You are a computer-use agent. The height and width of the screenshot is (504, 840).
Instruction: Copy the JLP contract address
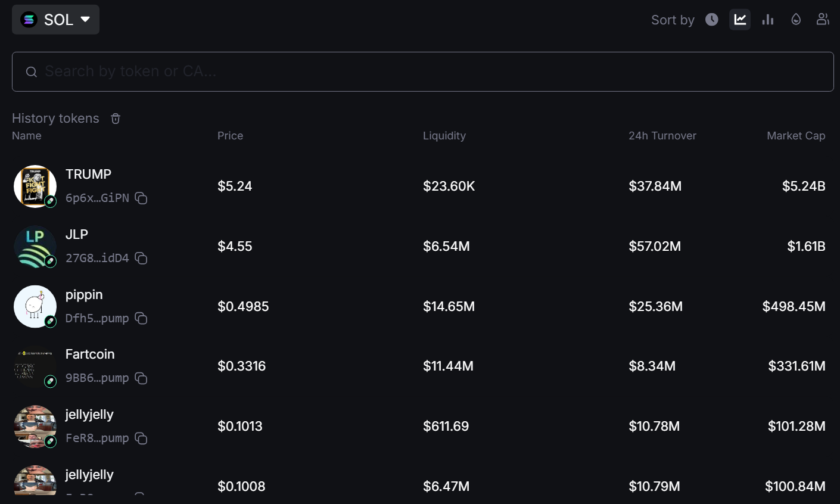[141, 259]
